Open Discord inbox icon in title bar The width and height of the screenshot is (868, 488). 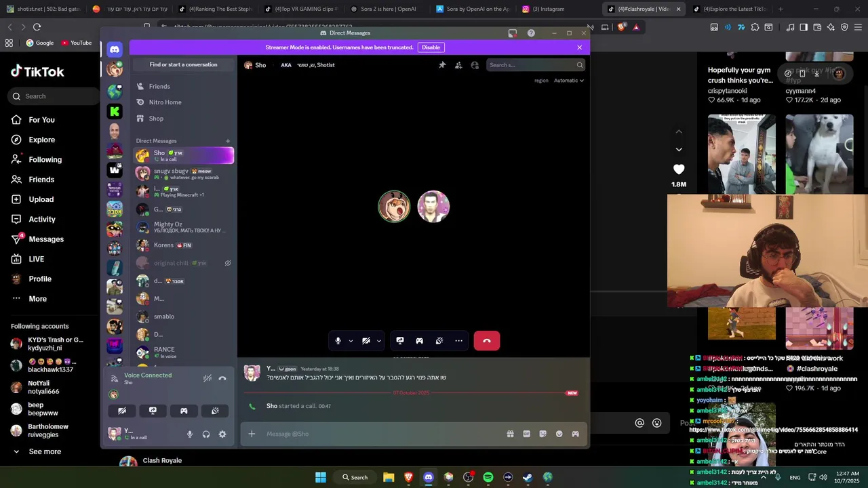pyautogui.click(x=513, y=33)
